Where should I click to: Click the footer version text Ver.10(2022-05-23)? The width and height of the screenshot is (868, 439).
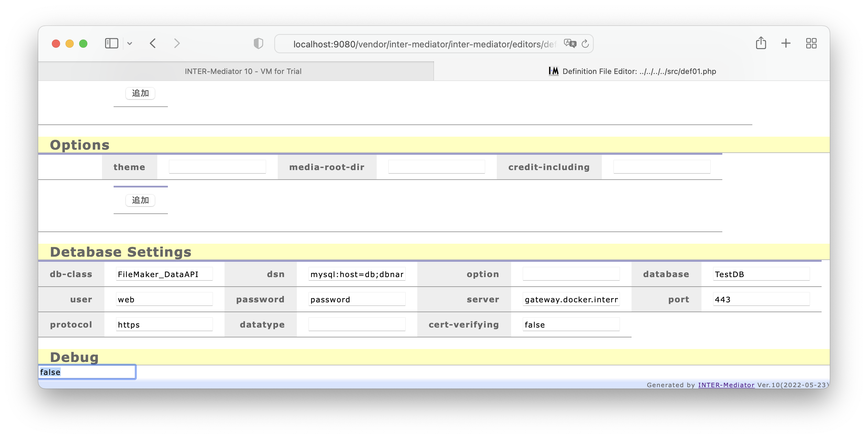(793, 385)
